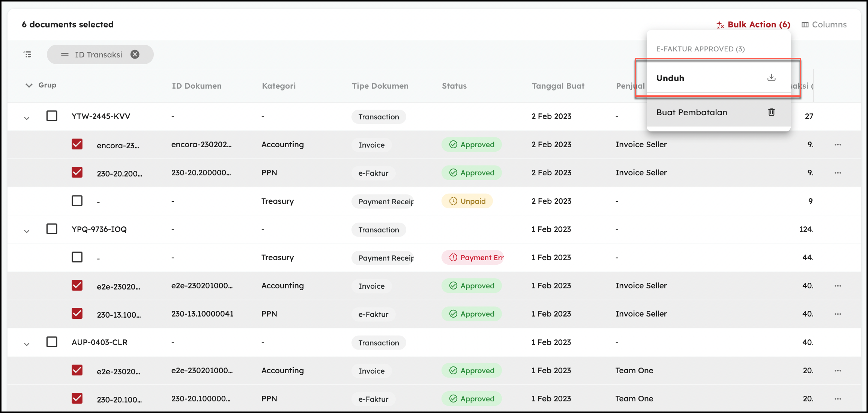Image resolution: width=868 pixels, height=413 pixels.
Task: Open Columns settings
Action: pos(824,25)
